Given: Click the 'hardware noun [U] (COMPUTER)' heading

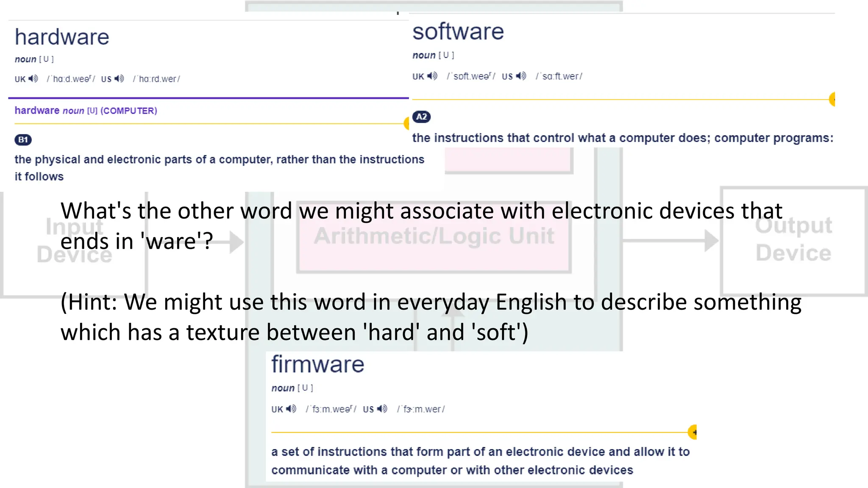Looking at the screenshot, I should (x=86, y=111).
